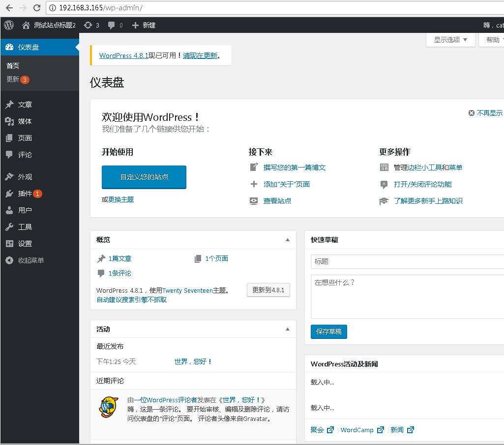Click the screen icon beside 查看站点

[254, 201]
